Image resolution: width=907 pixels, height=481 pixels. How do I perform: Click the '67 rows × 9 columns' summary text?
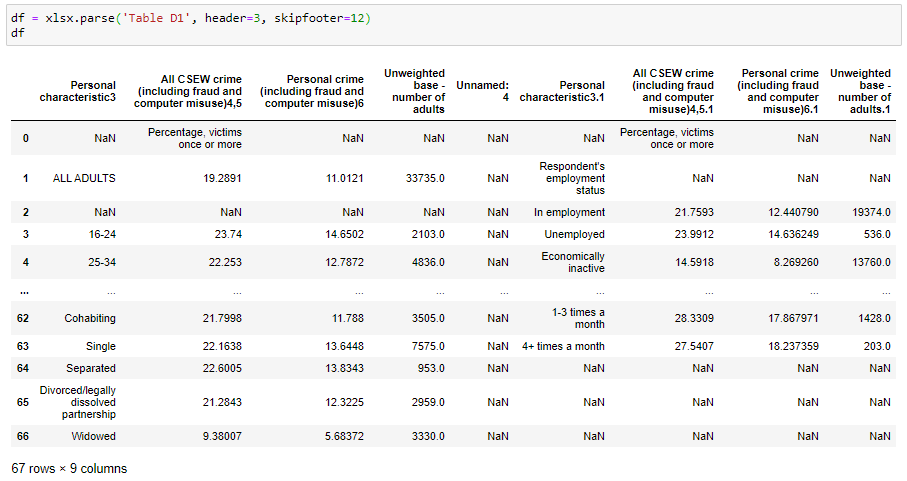(x=69, y=468)
